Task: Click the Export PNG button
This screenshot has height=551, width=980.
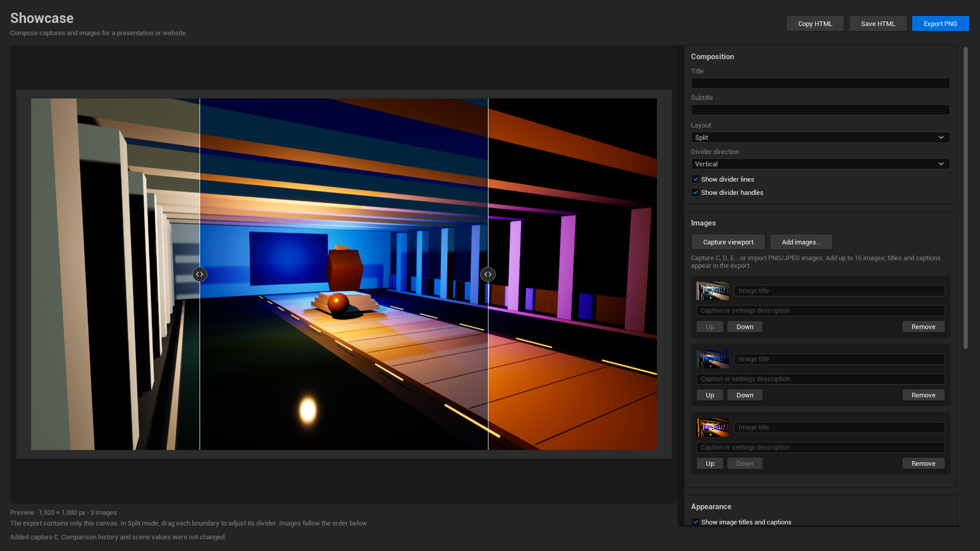Action: (x=940, y=23)
